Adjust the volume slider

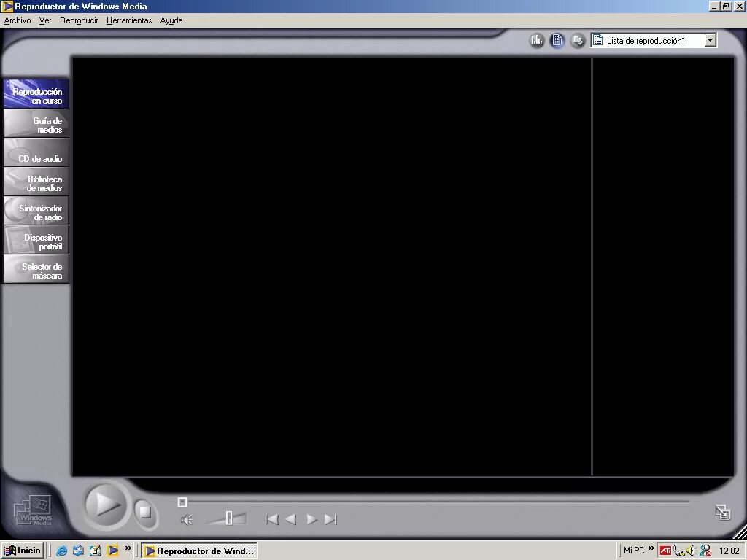[x=228, y=518]
